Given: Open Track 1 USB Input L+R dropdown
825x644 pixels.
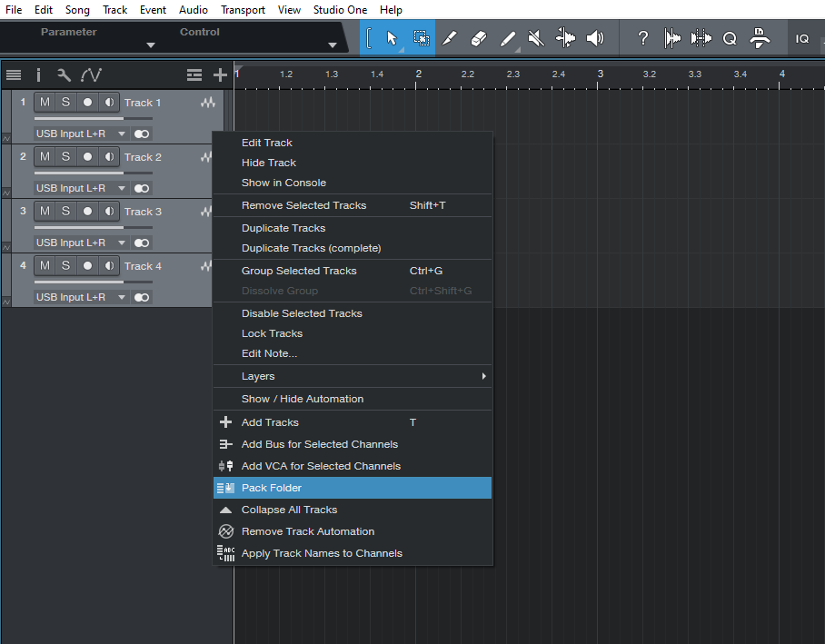Looking at the screenshot, I should pos(81,134).
